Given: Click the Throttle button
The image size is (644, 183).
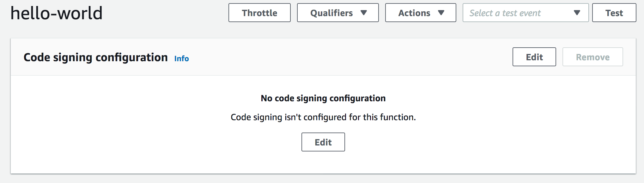Looking at the screenshot, I should pos(259,13).
